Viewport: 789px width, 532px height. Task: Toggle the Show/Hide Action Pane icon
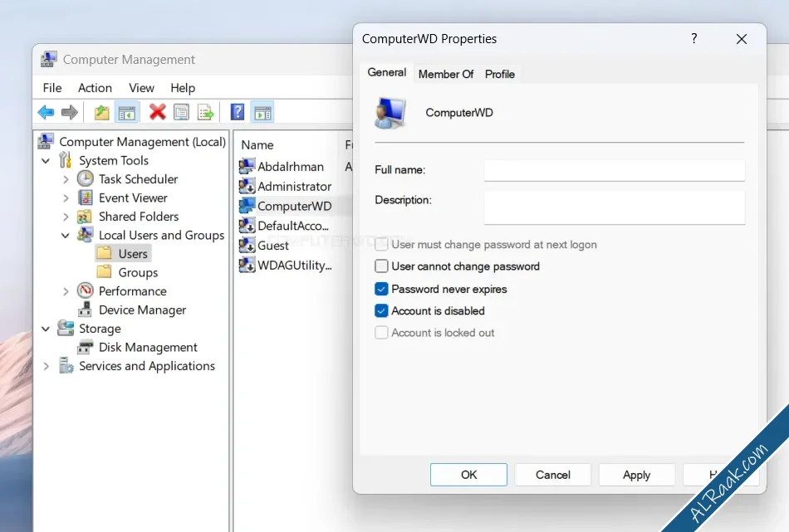click(262, 113)
